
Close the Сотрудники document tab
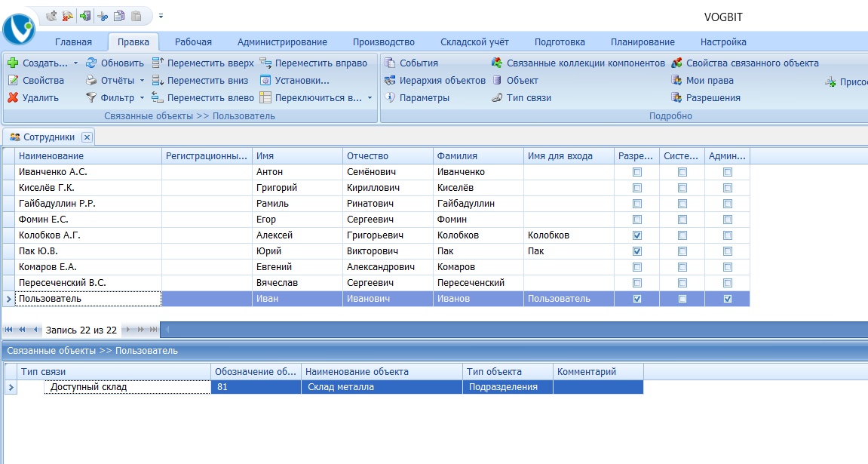(x=87, y=137)
